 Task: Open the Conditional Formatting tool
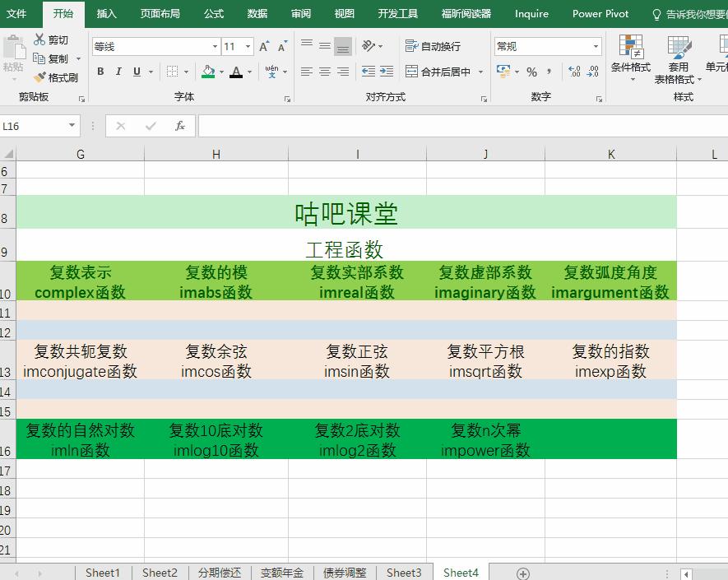tap(633, 58)
